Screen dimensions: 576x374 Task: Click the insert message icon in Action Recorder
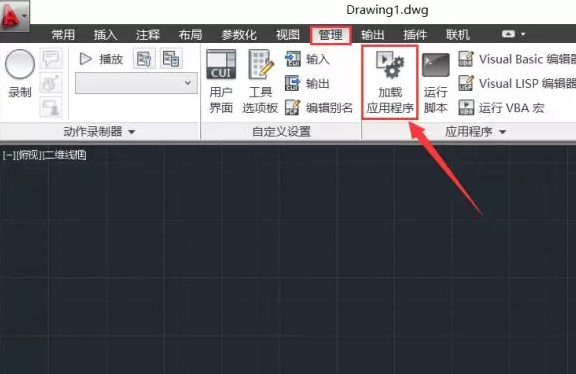click(51, 58)
